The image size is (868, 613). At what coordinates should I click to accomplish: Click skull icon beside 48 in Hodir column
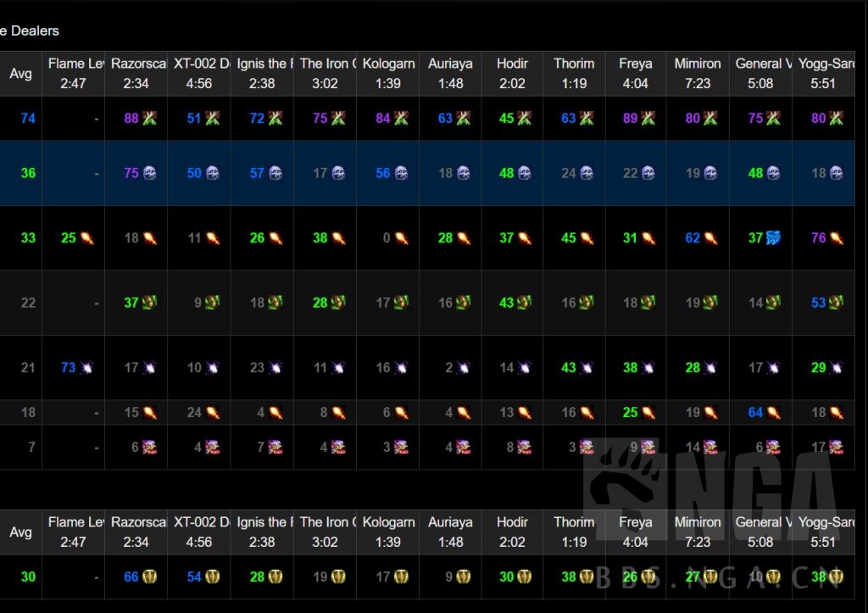524,173
